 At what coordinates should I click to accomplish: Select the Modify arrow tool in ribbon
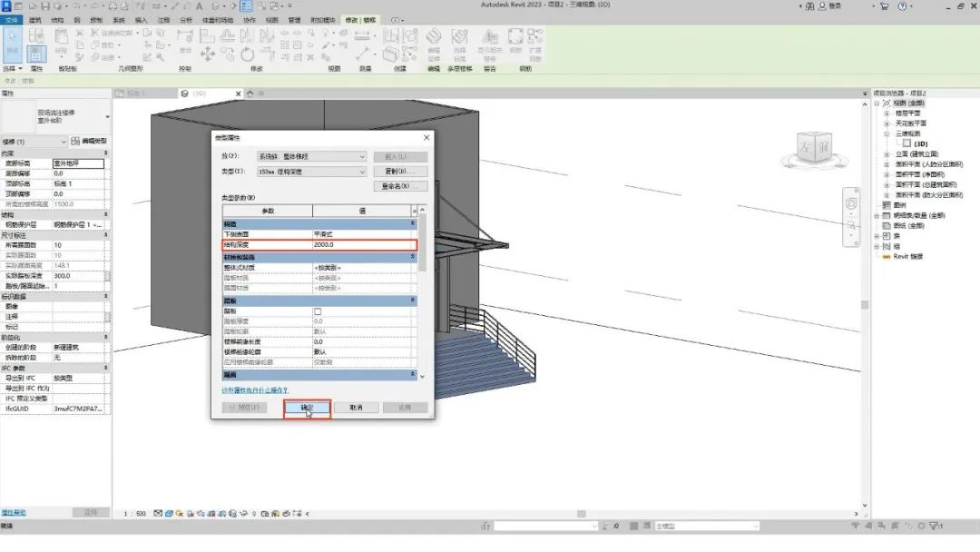click(x=12, y=44)
